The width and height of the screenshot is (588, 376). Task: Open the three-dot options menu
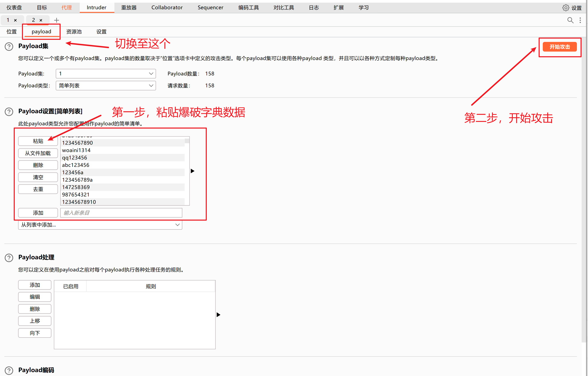580,20
